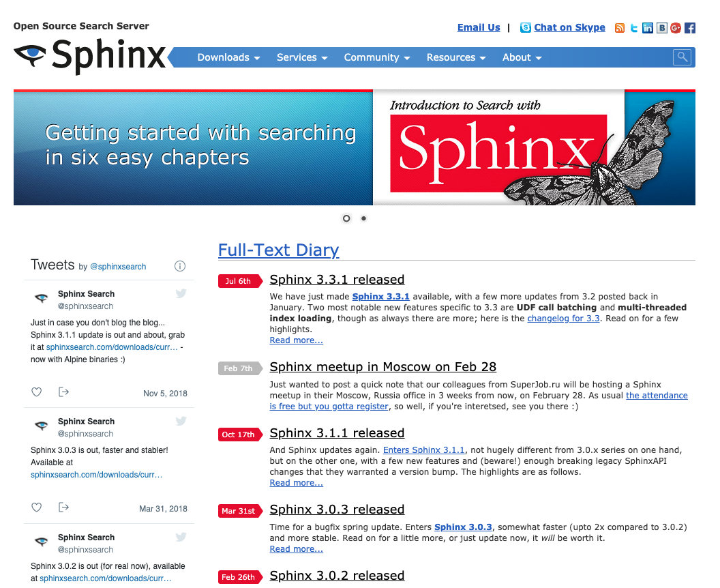Viewport: 720px width, 588px height.
Task: Click the Skype icon beside Chat on Skype
Action: pyautogui.click(x=525, y=27)
